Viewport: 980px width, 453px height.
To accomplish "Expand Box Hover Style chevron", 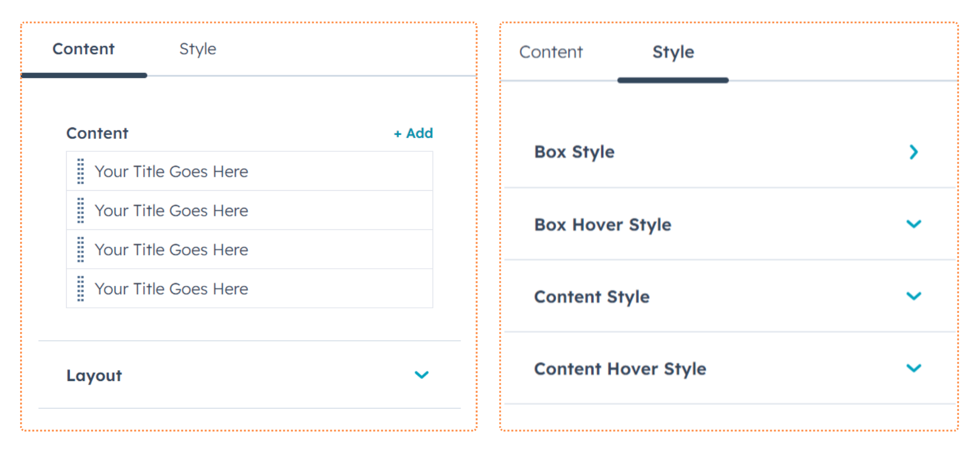I will [x=913, y=225].
